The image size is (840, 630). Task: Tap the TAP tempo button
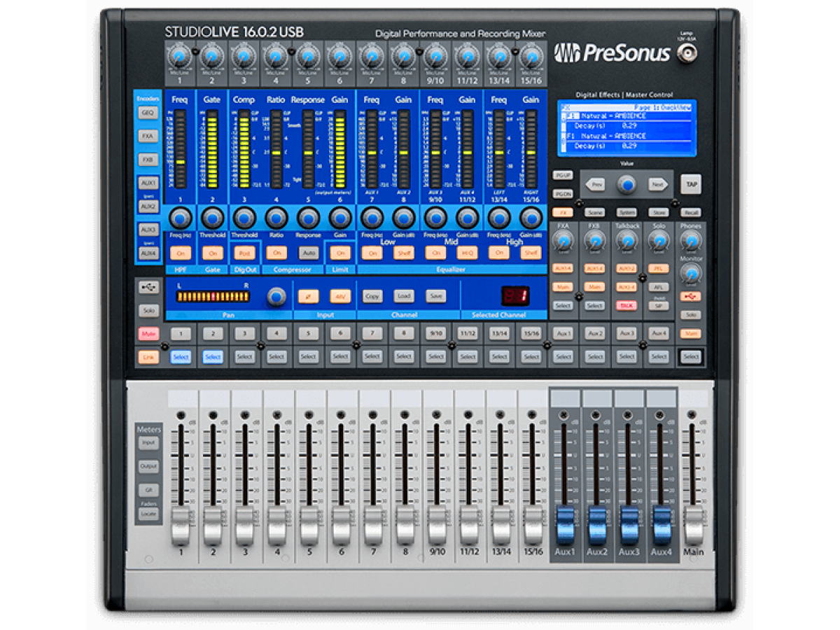(x=691, y=184)
